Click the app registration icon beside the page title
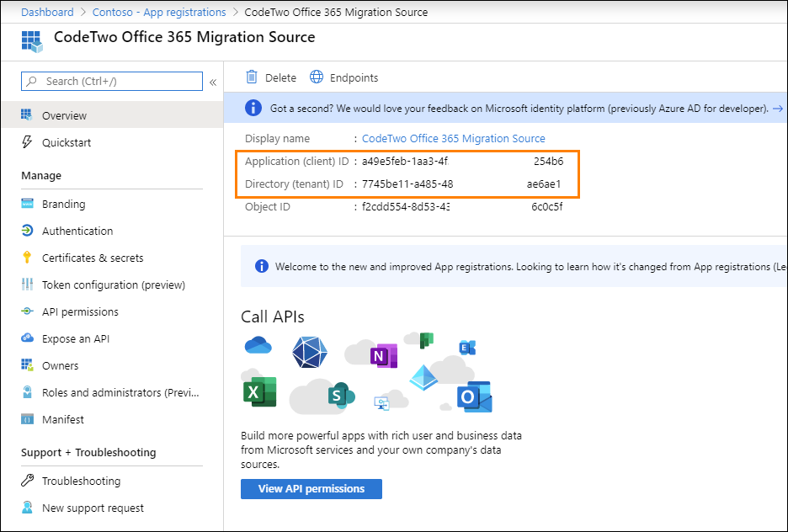788x532 pixels. (x=32, y=41)
